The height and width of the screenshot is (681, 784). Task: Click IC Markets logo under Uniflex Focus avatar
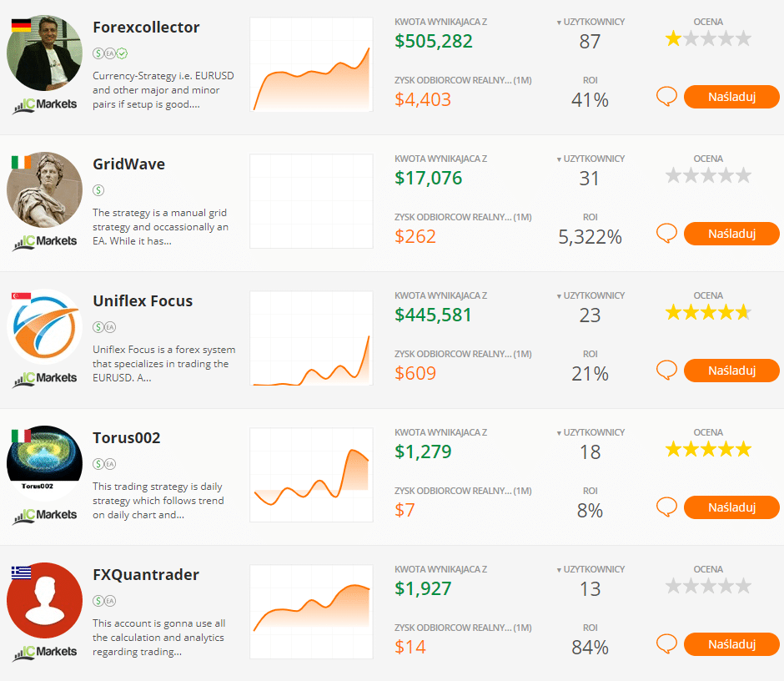45,379
